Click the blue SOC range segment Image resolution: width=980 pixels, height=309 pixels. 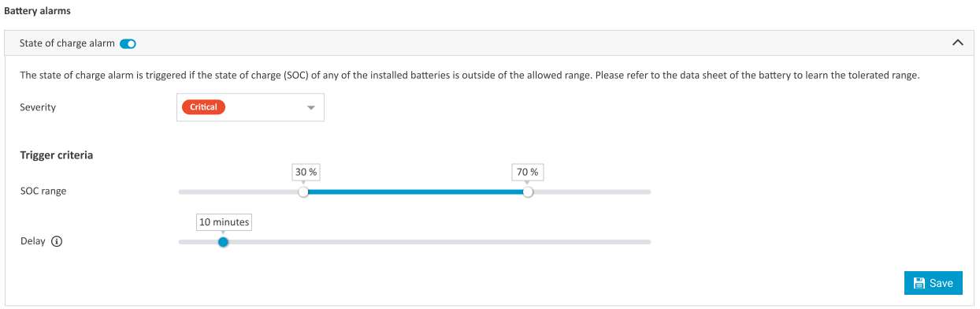415,192
